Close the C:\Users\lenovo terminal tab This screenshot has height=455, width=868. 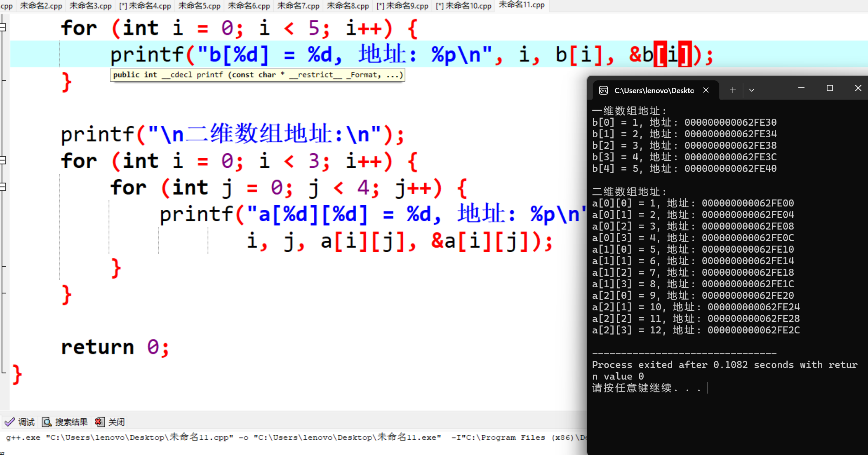point(706,90)
